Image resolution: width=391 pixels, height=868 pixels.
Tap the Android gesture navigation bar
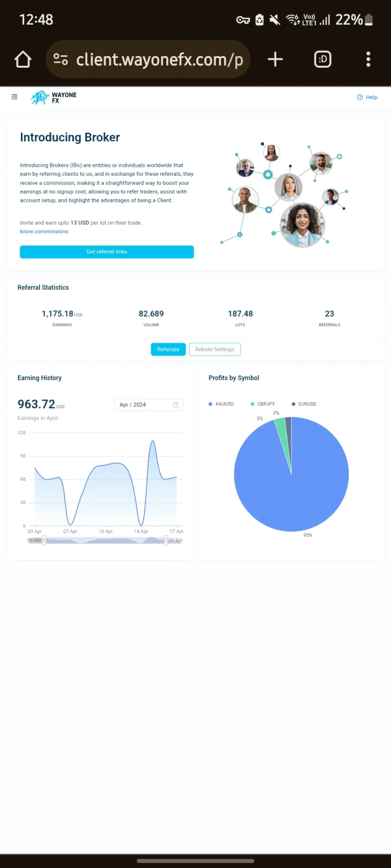pos(195,861)
